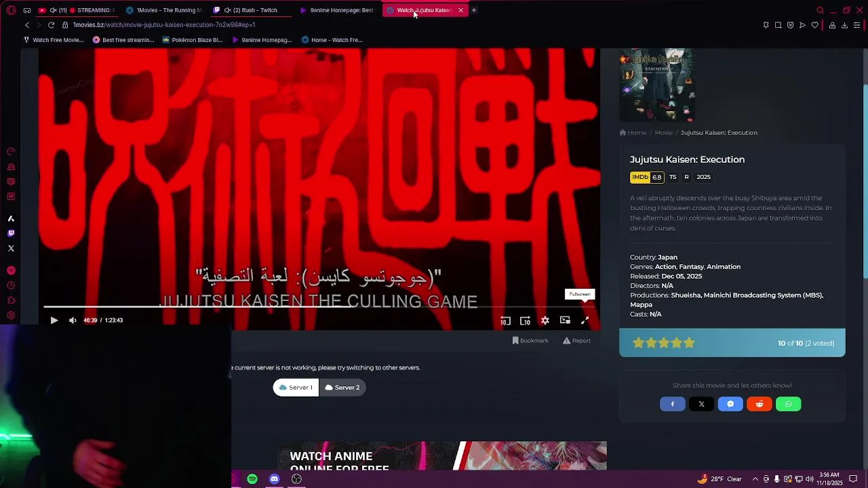Open a new browser tab
This screenshot has height=488, width=868.
474,10
